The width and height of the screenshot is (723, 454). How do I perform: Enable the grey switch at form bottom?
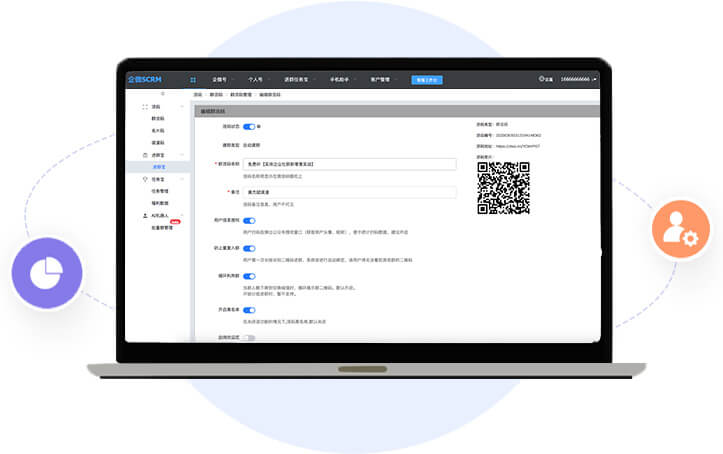[249, 338]
